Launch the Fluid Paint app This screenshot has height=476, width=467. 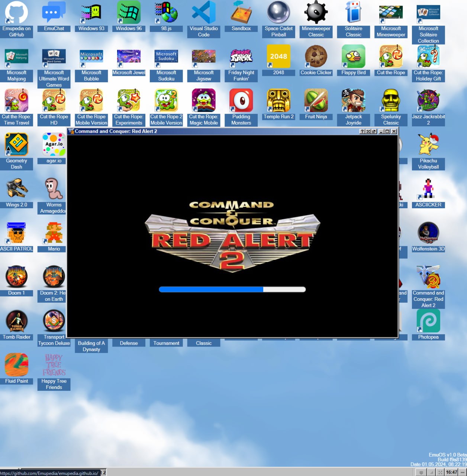16,365
